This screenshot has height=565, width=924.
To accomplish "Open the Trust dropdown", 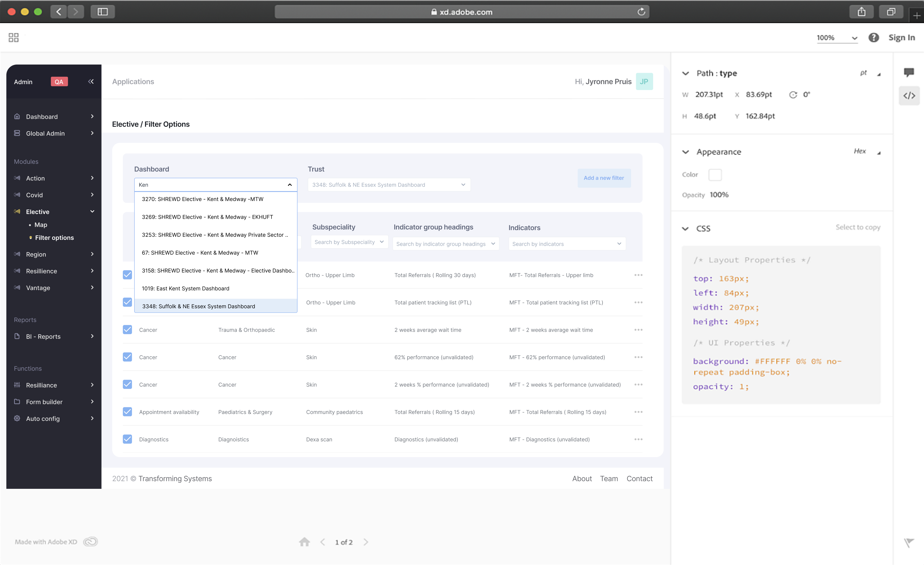I will coord(389,184).
